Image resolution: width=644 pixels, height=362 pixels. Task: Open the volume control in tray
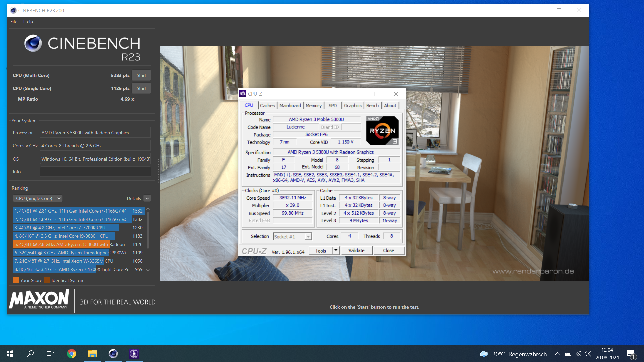click(x=588, y=354)
